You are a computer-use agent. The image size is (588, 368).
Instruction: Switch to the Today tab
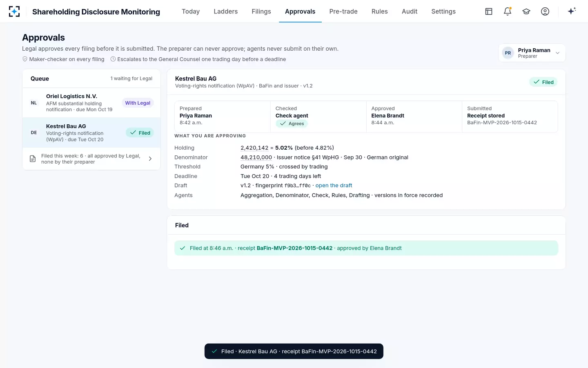point(191,11)
